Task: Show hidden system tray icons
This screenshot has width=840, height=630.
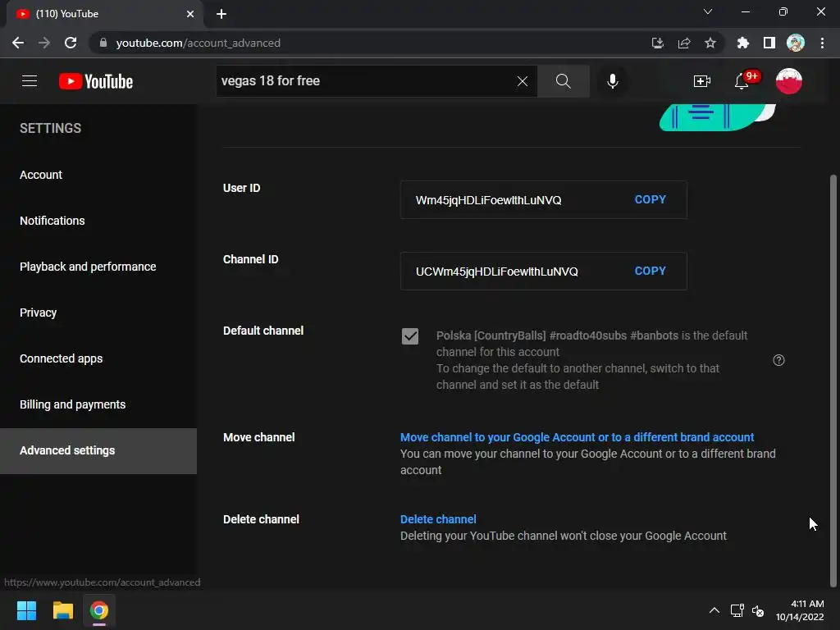Action: pyautogui.click(x=714, y=610)
